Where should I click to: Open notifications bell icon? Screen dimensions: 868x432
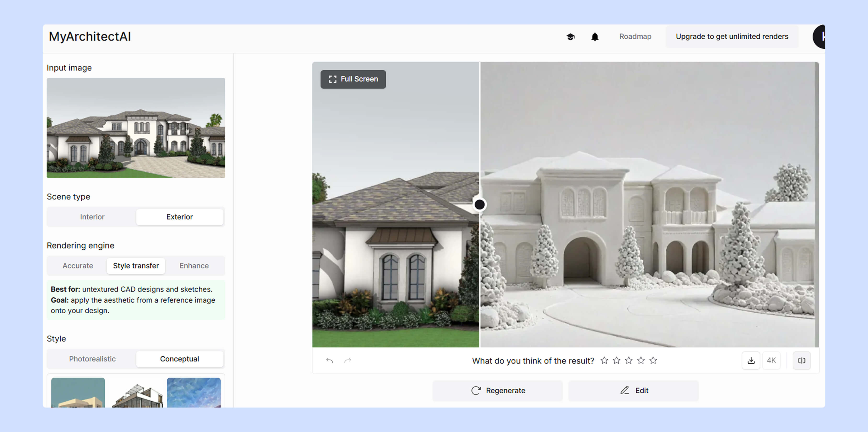595,36
